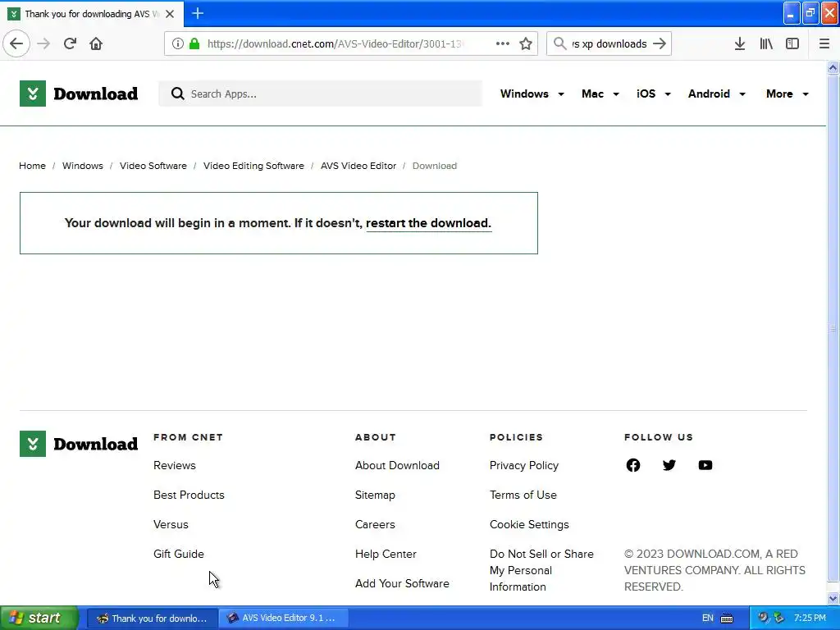Click the Search Apps magnifier icon
The width and height of the screenshot is (840, 630).
tap(178, 94)
